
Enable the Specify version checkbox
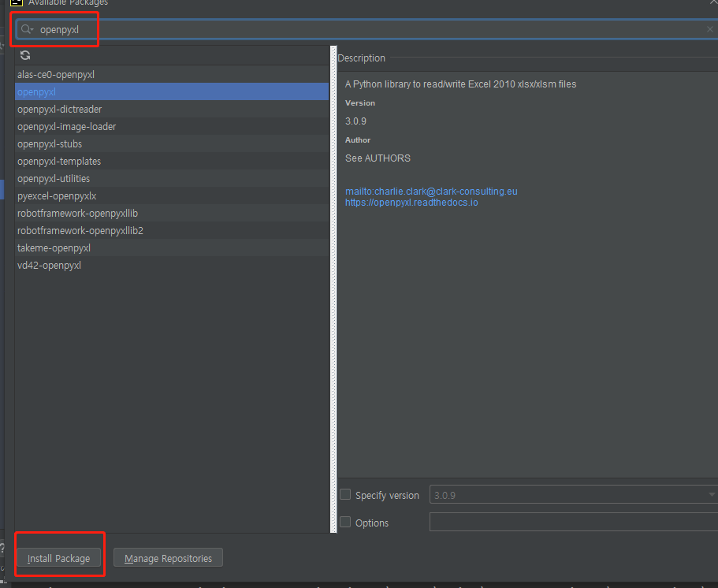345,494
